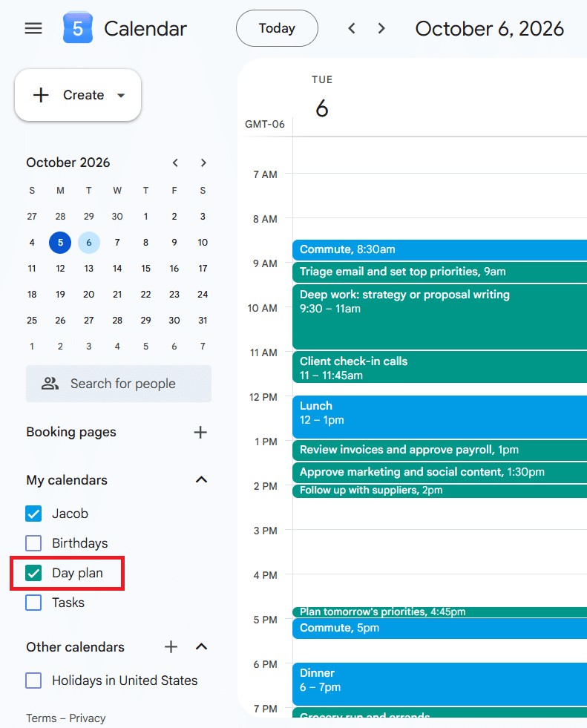Collapse the Other calendars section

point(201,647)
